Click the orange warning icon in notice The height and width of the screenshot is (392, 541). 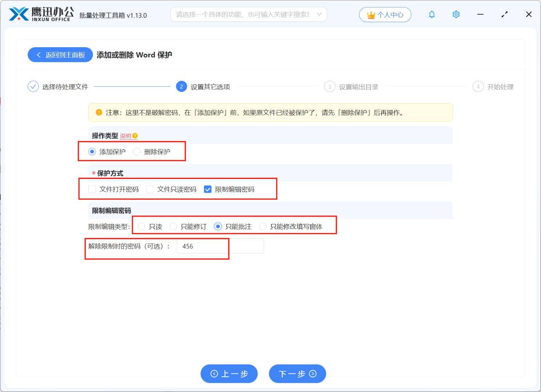tap(99, 113)
